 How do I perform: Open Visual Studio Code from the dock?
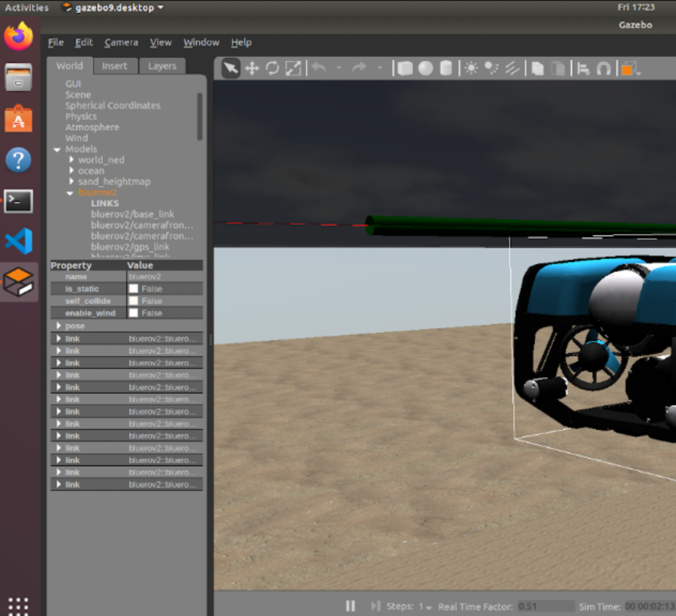point(19,241)
